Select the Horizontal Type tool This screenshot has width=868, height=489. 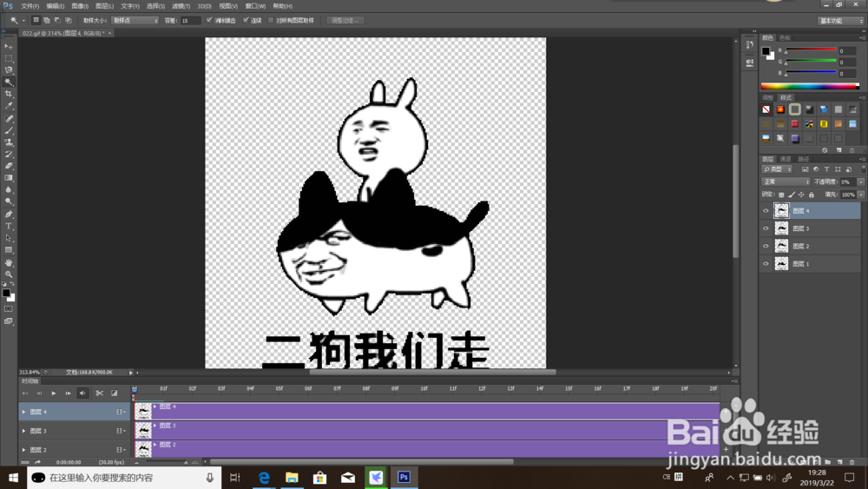(x=9, y=226)
